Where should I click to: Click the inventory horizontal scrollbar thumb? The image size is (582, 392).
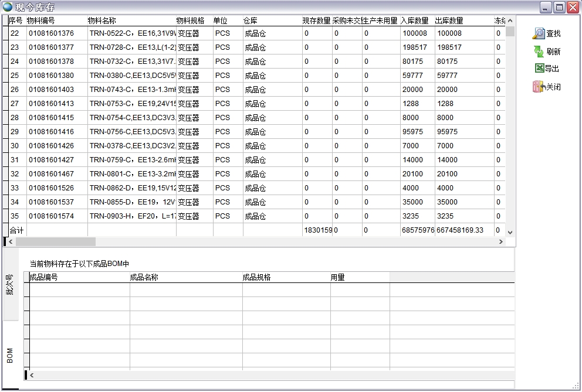point(55,241)
